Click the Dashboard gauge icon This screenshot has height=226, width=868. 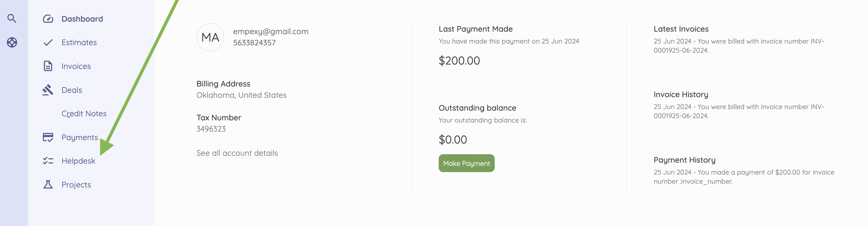tap(48, 19)
